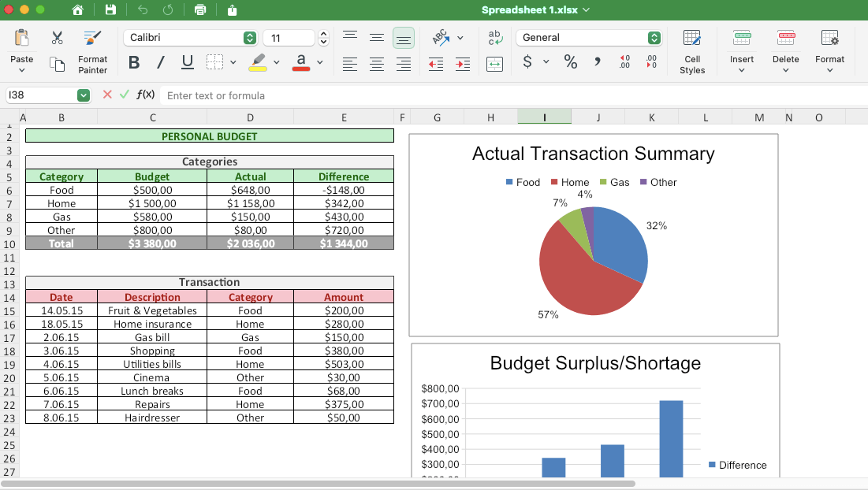
Task: Open the Cell Styles gallery
Action: tap(692, 52)
